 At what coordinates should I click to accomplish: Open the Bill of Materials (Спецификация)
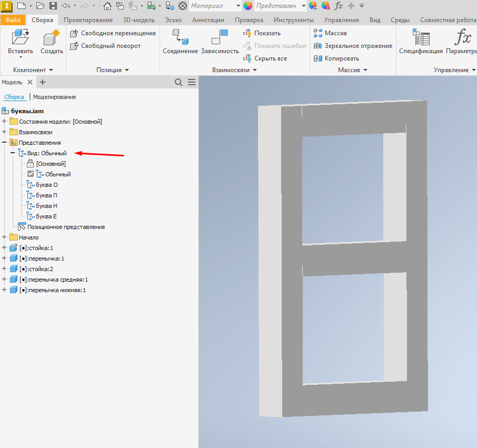pos(421,42)
